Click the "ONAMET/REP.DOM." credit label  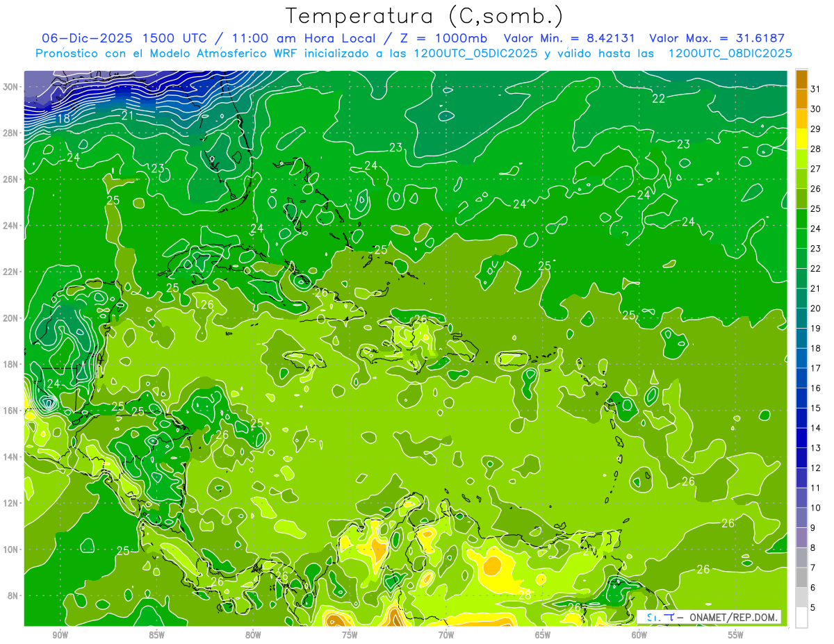tap(733, 617)
